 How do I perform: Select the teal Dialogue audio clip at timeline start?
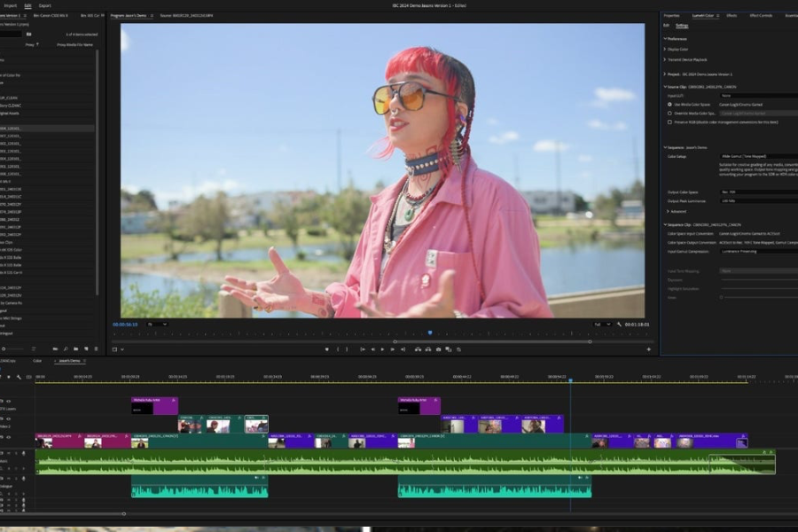tap(199, 486)
